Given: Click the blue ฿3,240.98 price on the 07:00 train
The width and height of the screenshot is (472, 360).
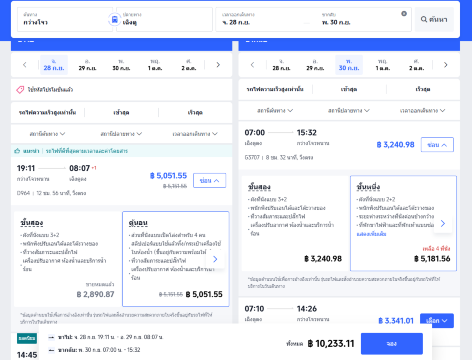Looking at the screenshot, I should (396, 145).
